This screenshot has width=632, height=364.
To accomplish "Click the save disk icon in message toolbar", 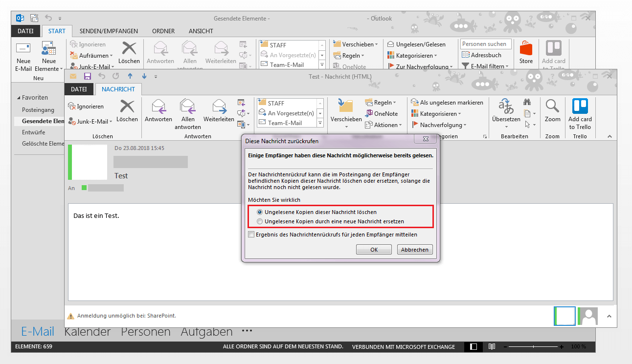I will coord(88,76).
